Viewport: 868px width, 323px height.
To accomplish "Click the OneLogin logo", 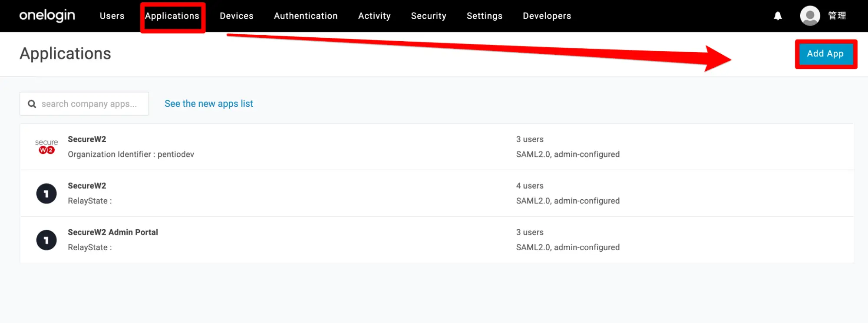I will 47,16.
